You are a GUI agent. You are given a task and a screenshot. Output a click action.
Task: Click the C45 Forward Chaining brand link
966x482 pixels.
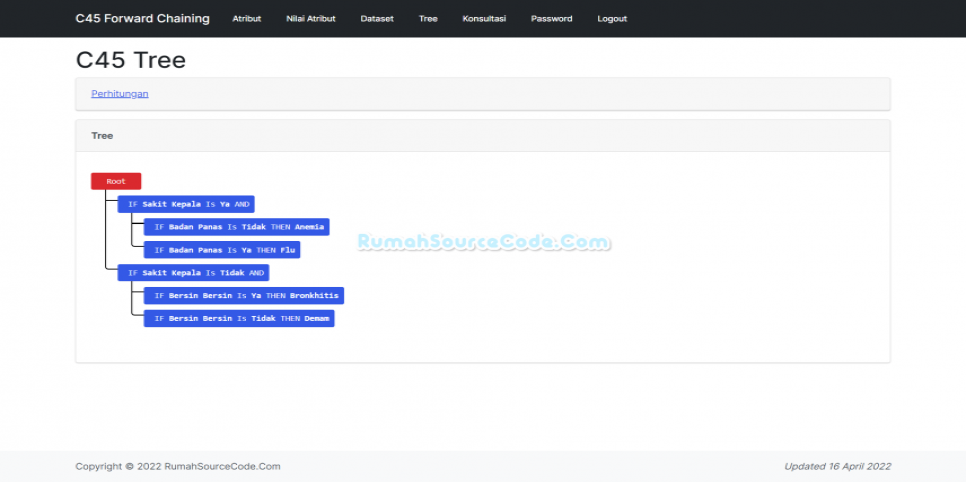click(x=142, y=18)
